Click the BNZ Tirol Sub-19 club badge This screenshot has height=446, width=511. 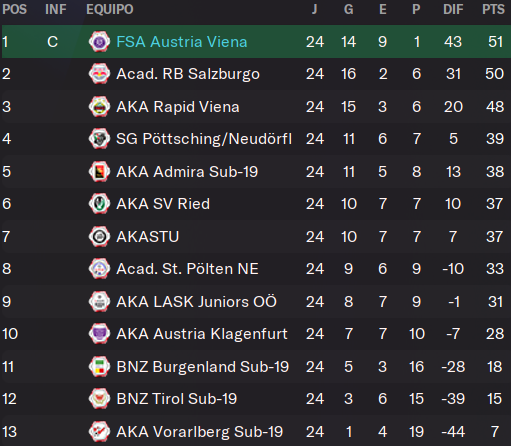pos(99,399)
